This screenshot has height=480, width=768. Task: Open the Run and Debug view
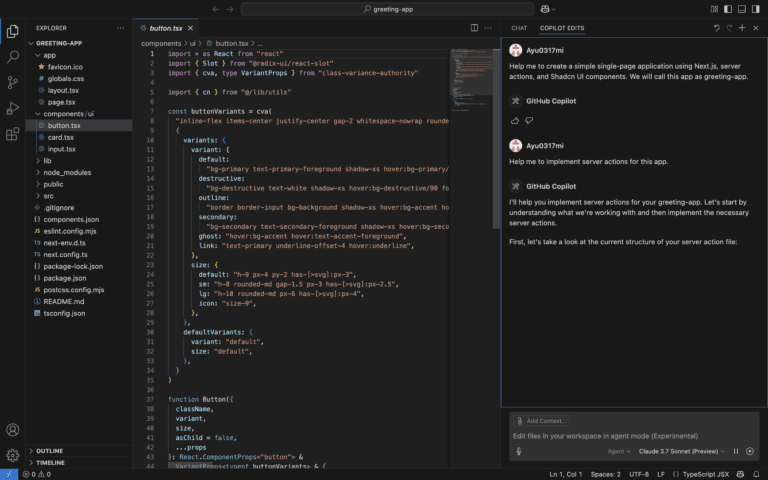(x=13, y=108)
